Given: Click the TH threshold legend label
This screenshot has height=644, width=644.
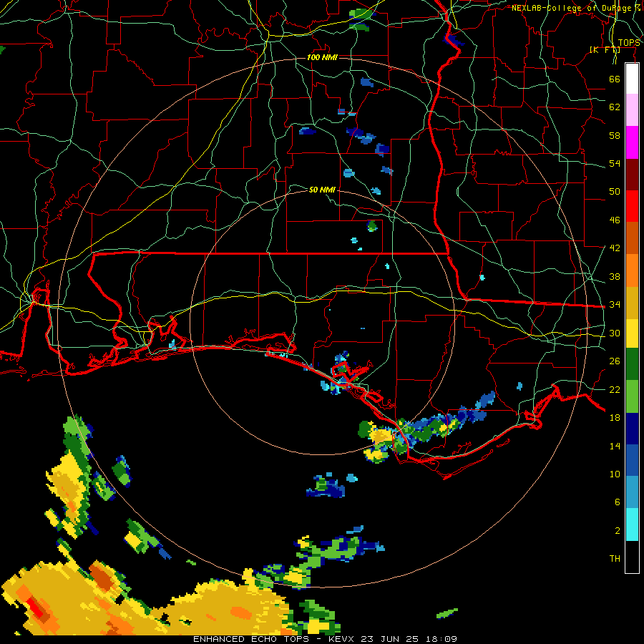Looking at the screenshot, I should [615, 559].
